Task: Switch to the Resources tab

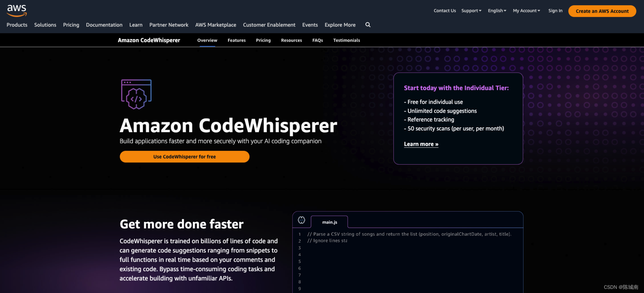Action: pyautogui.click(x=292, y=40)
